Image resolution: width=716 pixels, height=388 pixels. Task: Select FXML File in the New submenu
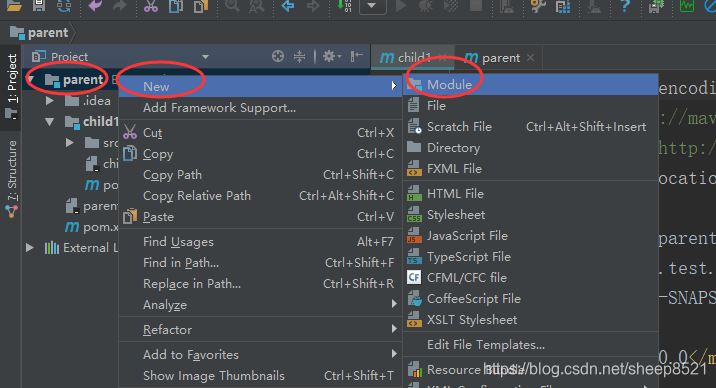point(531,169)
